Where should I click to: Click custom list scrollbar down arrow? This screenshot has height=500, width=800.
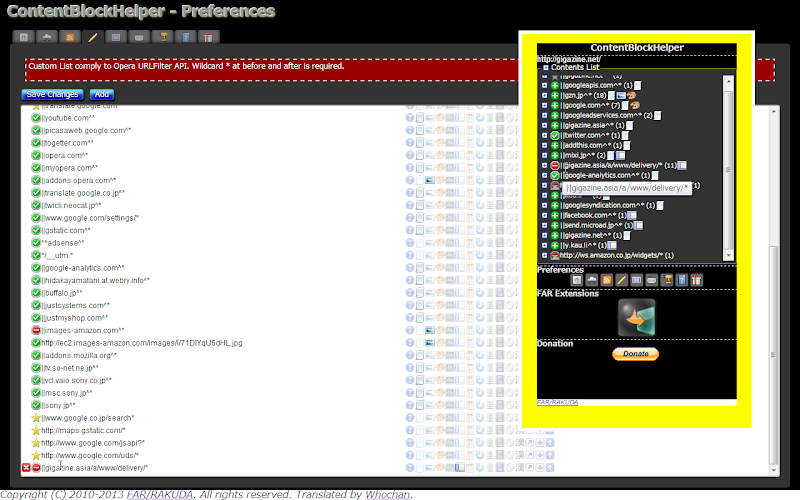click(774, 470)
